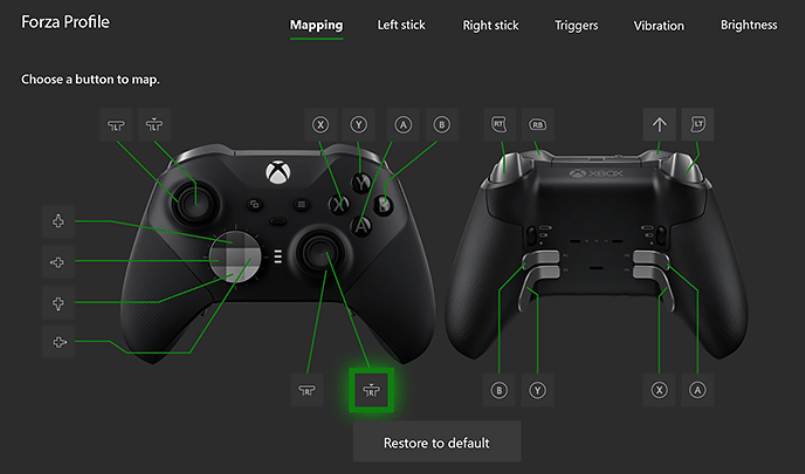Choose the D-pad up mapping icon
Screen dimensions: 805x474
(59, 221)
